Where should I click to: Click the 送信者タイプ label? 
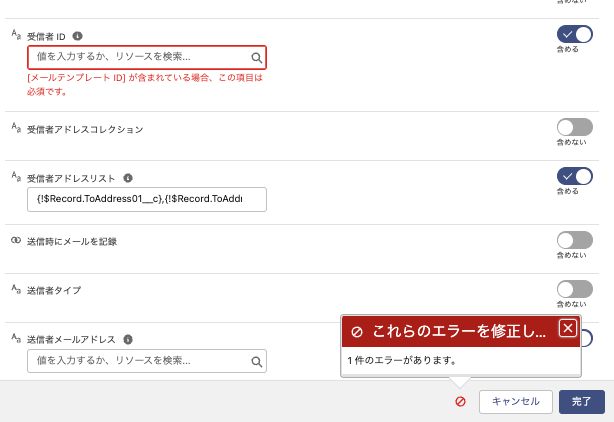54,290
